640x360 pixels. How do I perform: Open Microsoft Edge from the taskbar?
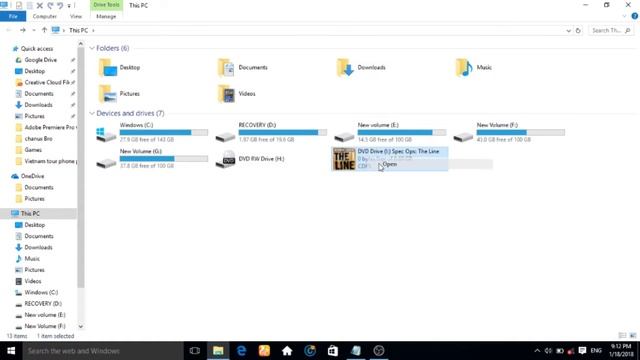(x=241, y=351)
